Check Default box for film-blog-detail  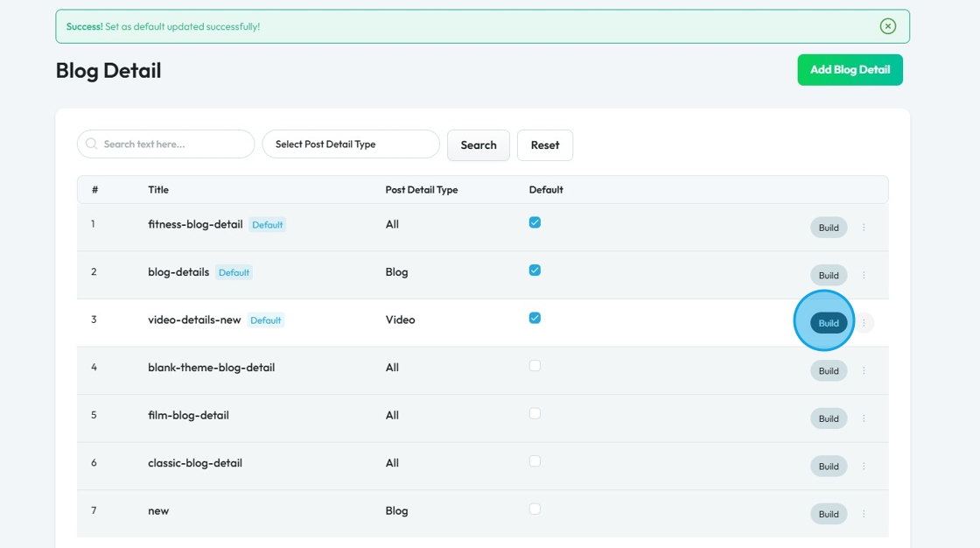coord(535,413)
